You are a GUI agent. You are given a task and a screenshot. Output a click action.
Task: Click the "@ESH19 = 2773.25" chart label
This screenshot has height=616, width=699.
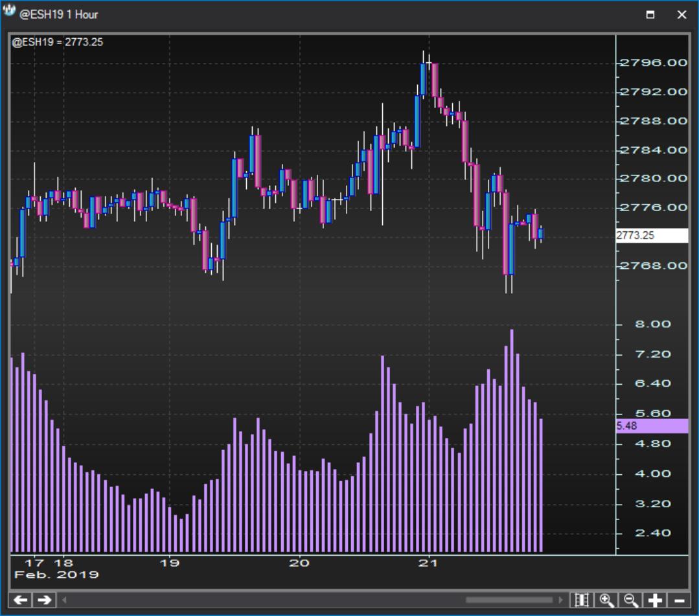(x=58, y=42)
